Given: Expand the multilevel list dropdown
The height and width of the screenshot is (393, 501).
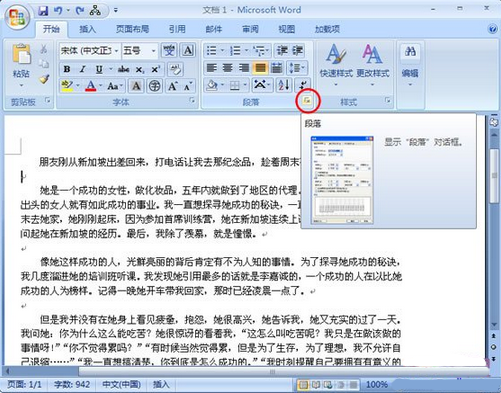Looking at the screenshot, I should point(268,51).
